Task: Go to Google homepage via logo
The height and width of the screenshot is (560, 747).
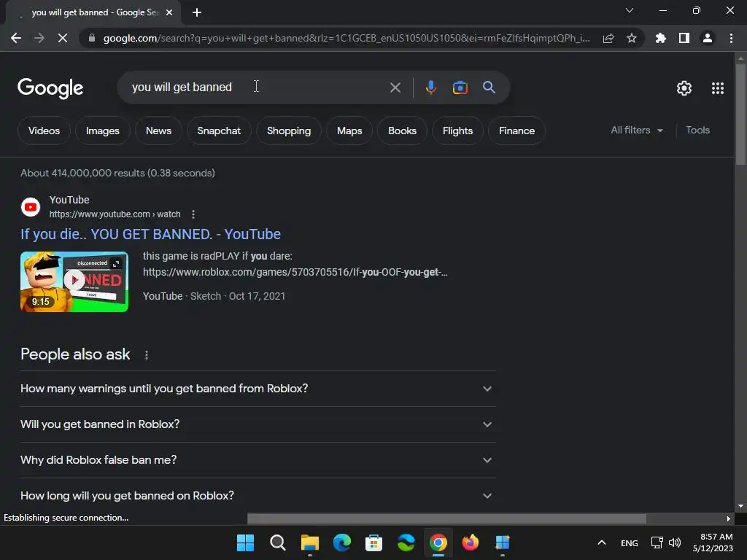Action: (50, 88)
